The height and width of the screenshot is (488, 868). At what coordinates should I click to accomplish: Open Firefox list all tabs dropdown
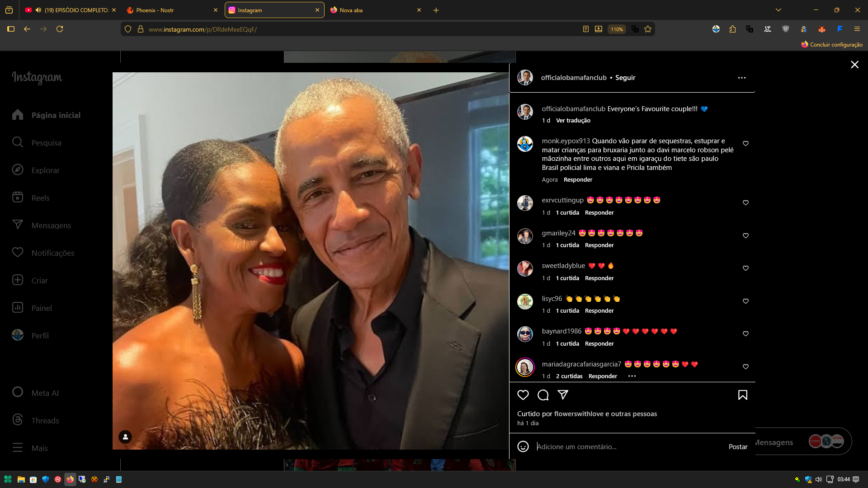coord(778,10)
